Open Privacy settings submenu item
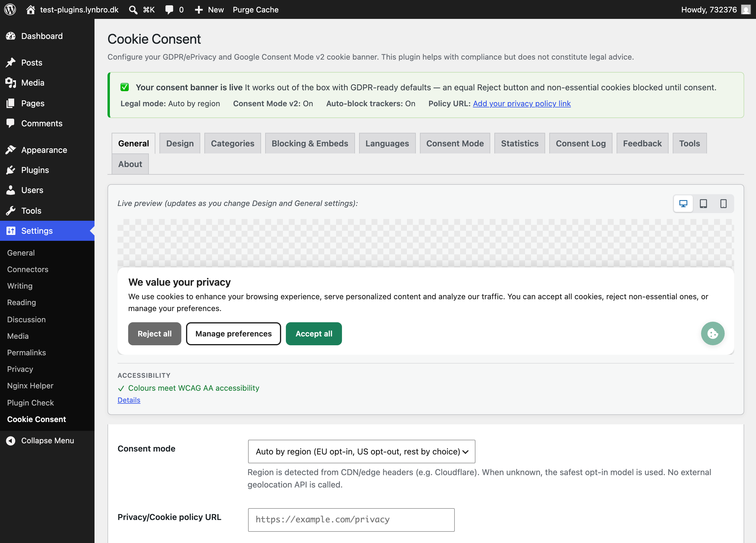 tap(20, 369)
